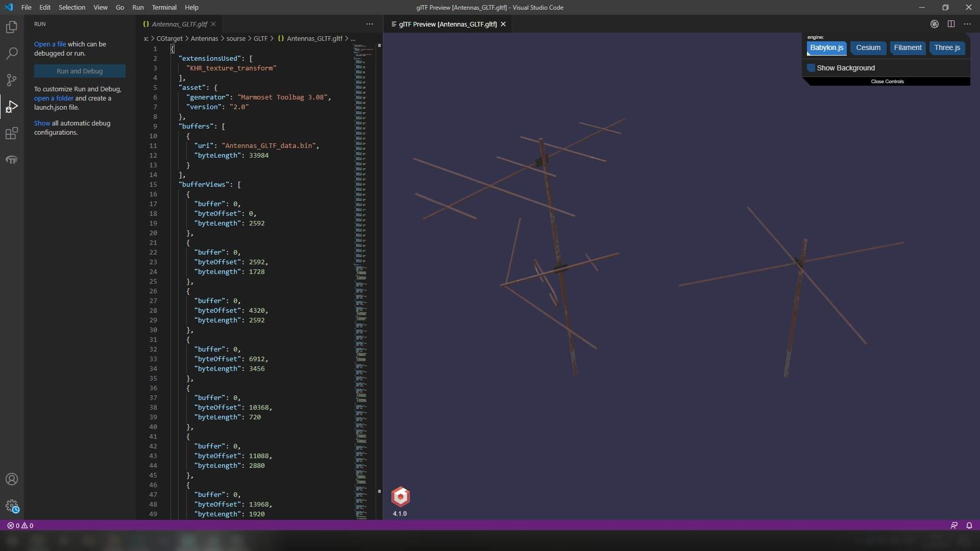The image size is (980, 551).
Task: Click the "extensionsUsed" key on line 2
Action: (210, 59)
